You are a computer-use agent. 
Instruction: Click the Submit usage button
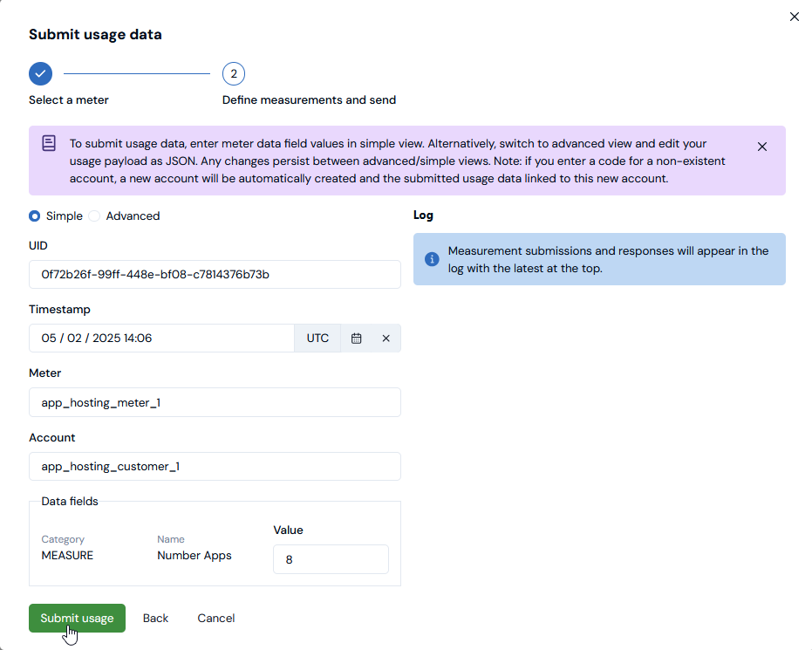tap(77, 618)
